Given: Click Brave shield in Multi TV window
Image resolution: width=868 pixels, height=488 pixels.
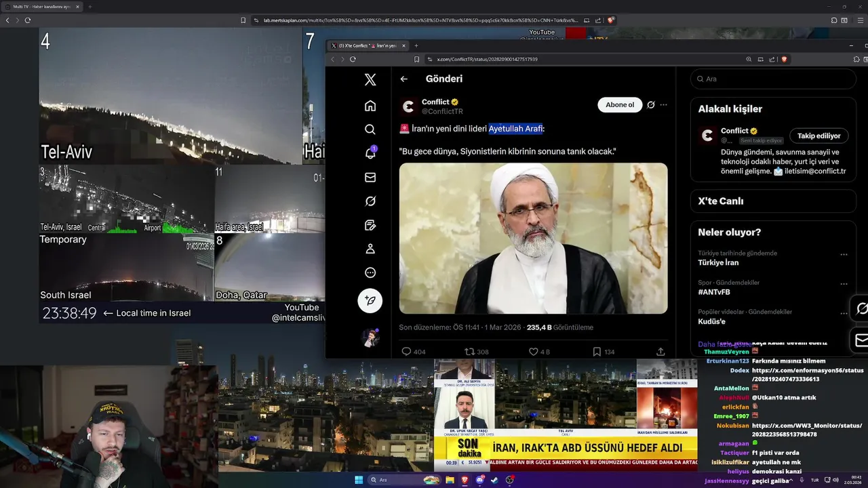Looking at the screenshot, I should pyautogui.click(x=610, y=20).
